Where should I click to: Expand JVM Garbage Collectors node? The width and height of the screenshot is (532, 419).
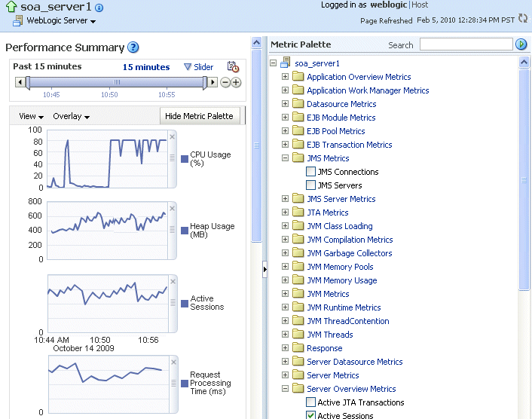tap(285, 252)
